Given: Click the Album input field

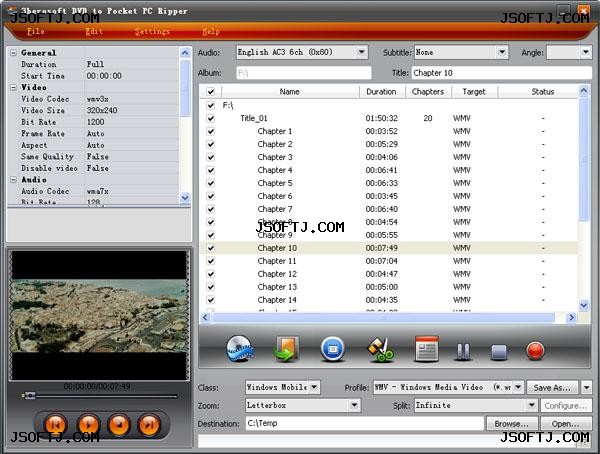Looking at the screenshot, I should coord(304,73).
